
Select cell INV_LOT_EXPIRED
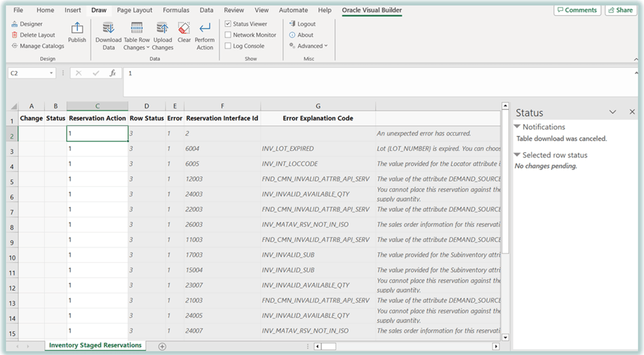coord(318,149)
